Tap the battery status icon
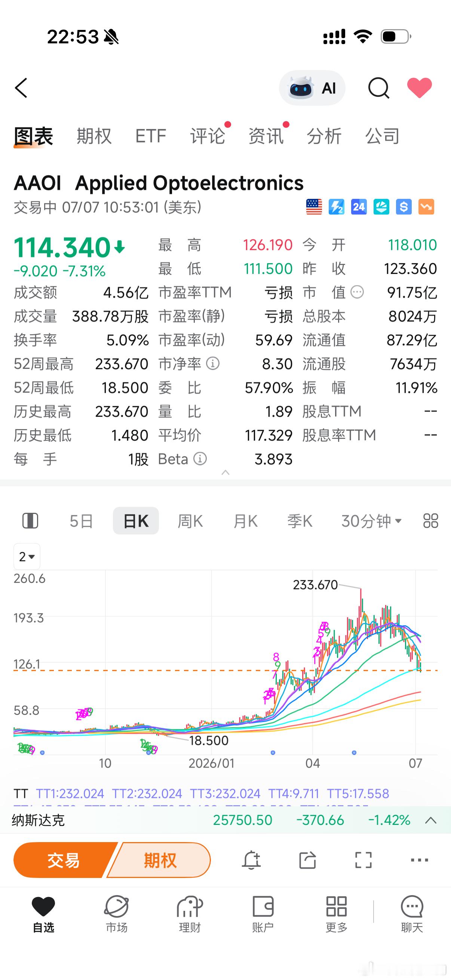The width and height of the screenshot is (451, 980). pos(396,37)
